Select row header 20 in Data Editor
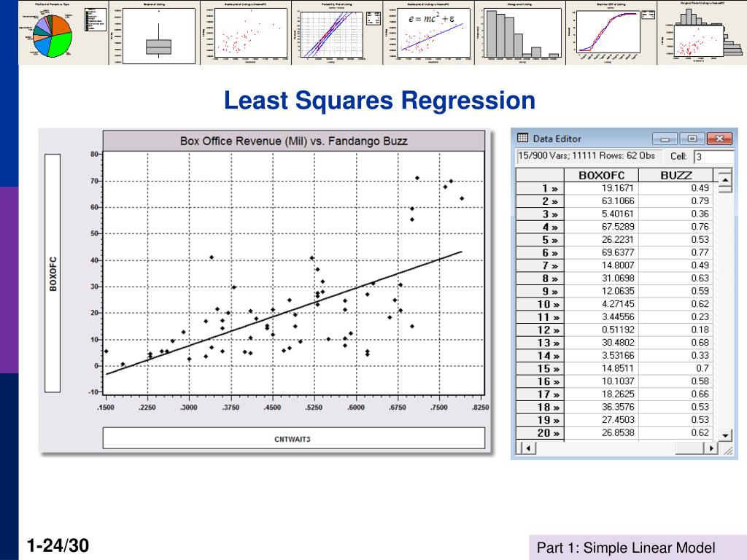 click(541, 433)
